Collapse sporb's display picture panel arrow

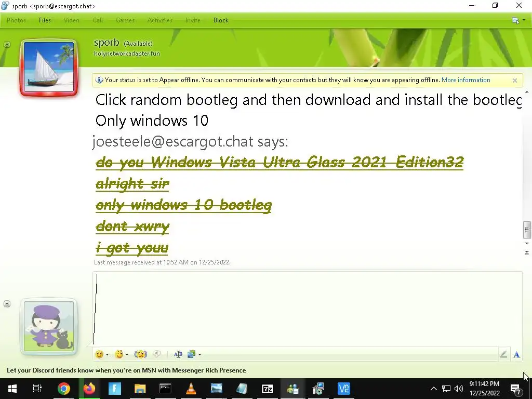click(7, 45)
